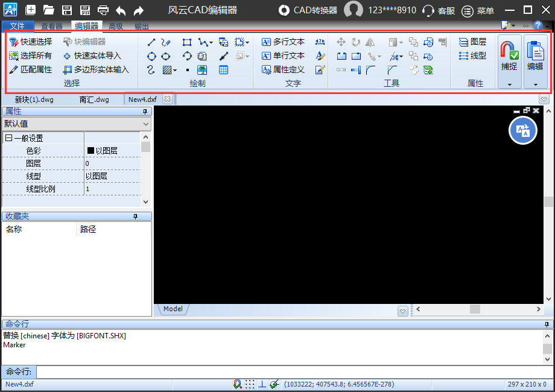Select the Spline curve tool
Screen dimensions: 555x392
point(151,70)
